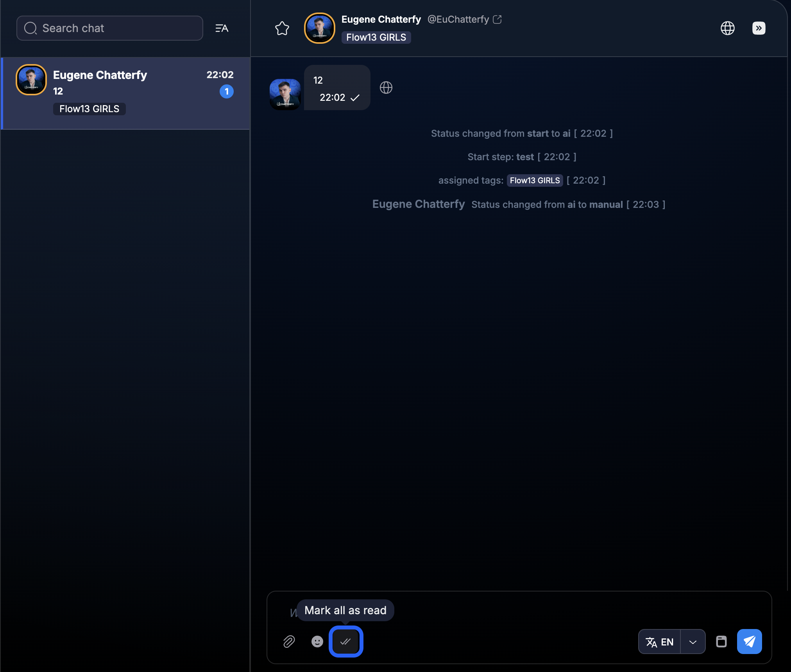Click the header avatar of Eugene Chatterfy
Image resolution: width=791 pixels, height=672 pixels.
[319, 28]
